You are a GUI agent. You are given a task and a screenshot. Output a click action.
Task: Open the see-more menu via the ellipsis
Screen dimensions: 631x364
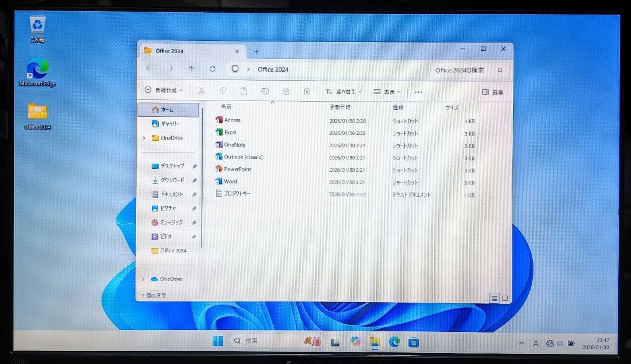pos(418,91)
